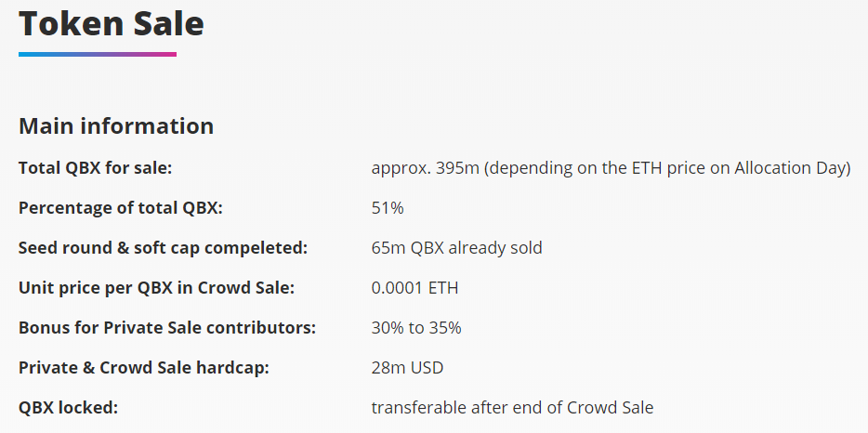Select the 'QBX locked:' label
The width and height of the screenshot is (868, 433).
[69, 408]
